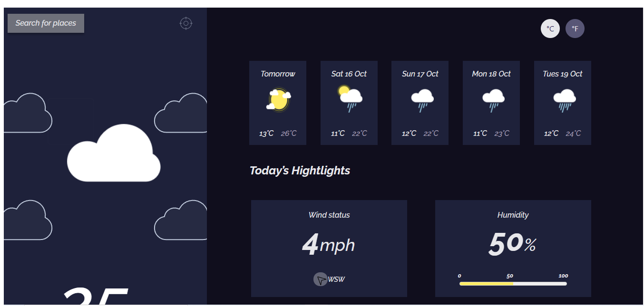Click the 4mph wind speed value
This screenshot has height=307, width=644.
(x=329, y=245)
